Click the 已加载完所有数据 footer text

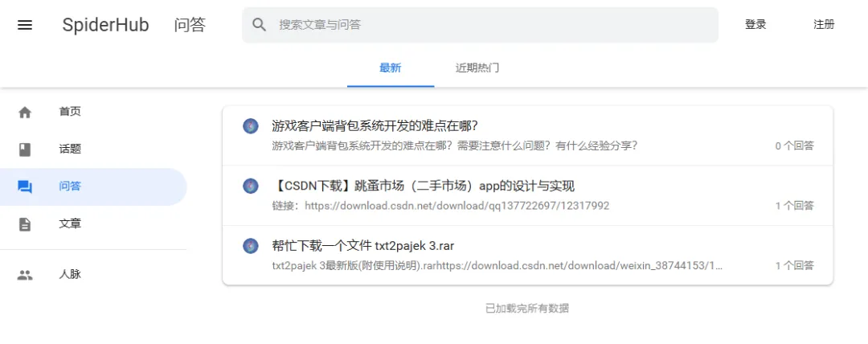click(527, 309)
